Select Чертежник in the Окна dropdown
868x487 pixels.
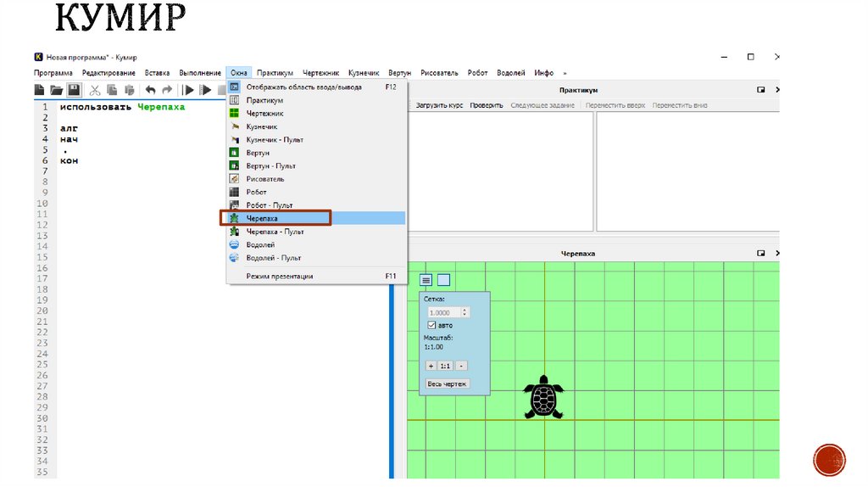[316, 113]
